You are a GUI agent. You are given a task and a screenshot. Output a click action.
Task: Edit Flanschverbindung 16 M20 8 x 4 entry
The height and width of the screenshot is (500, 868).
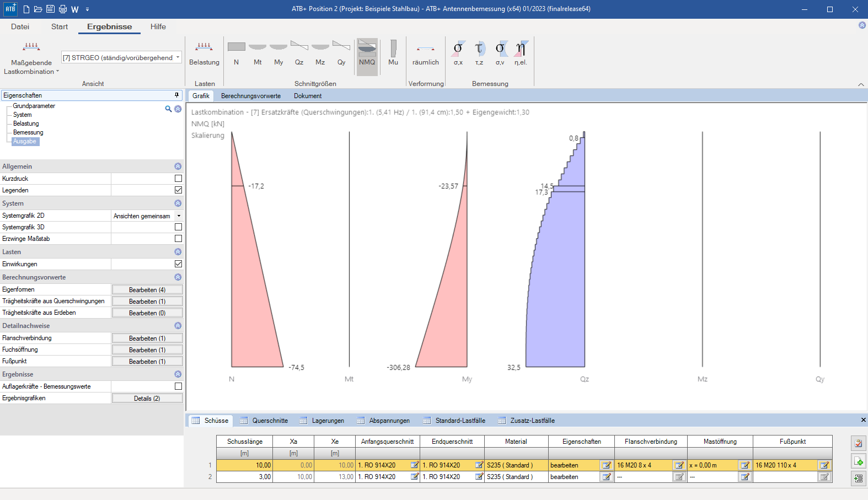679,465
